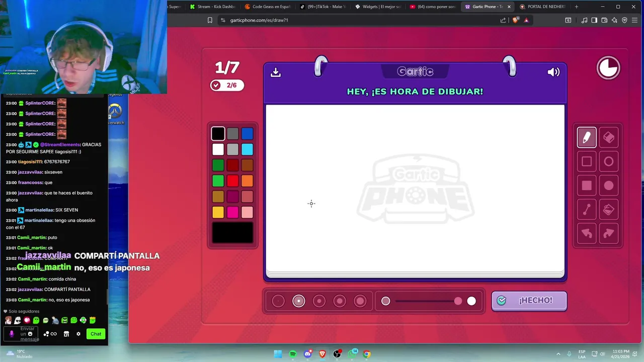
Task: Choose the third brush size
Action: tap(319, 301)
